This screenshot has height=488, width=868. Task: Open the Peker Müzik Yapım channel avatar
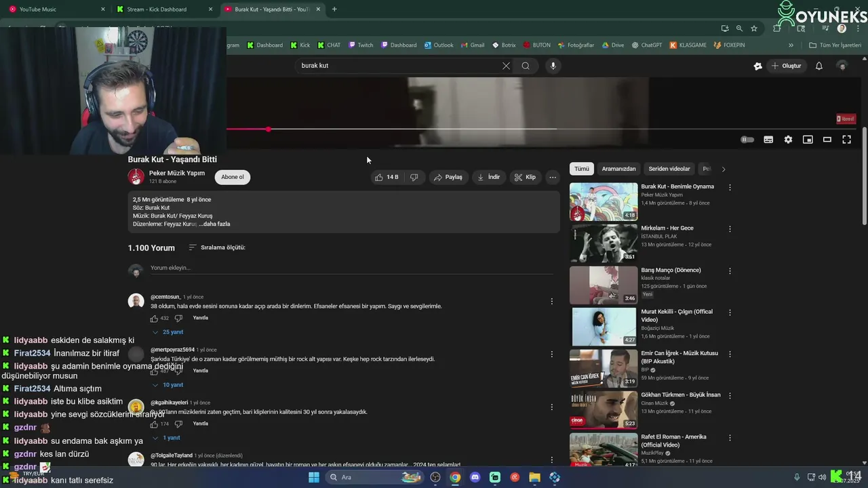(x=136, y=177)
